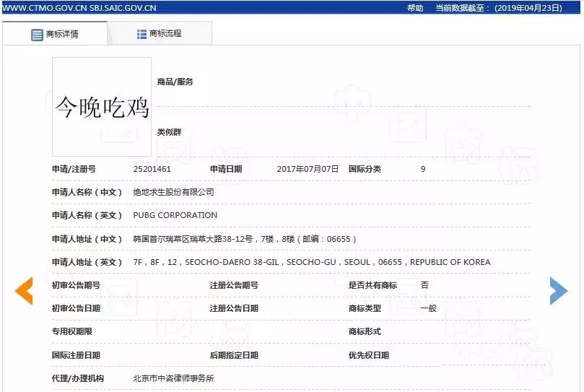
Task: Click the 商标详情 tab document icon
Action: pyautogui.click(x=37, y=35)
